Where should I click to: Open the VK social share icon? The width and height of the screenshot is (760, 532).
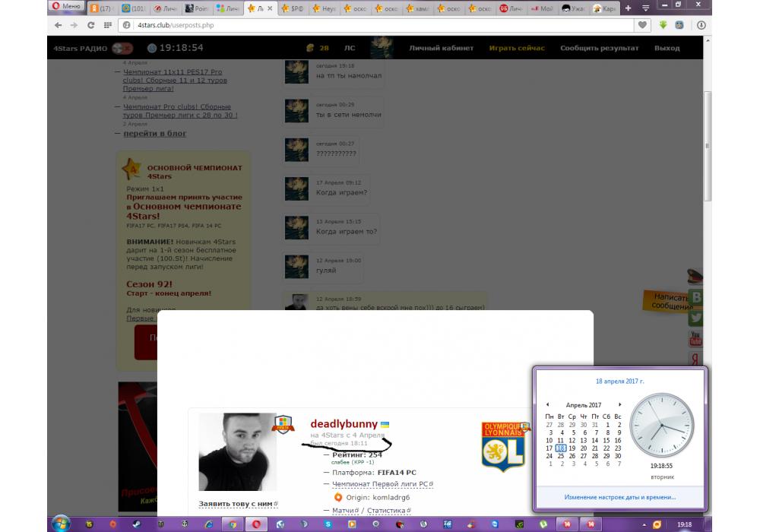[x=695, y=298]
